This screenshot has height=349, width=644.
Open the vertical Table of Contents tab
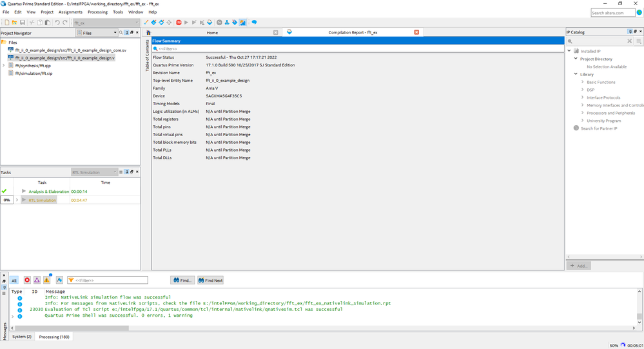147,55
